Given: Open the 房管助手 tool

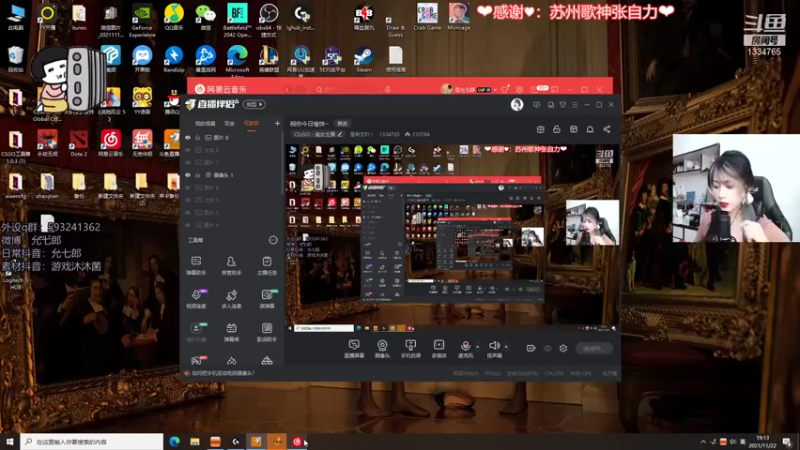Looking at the screenshot, I should click(231, 266).
